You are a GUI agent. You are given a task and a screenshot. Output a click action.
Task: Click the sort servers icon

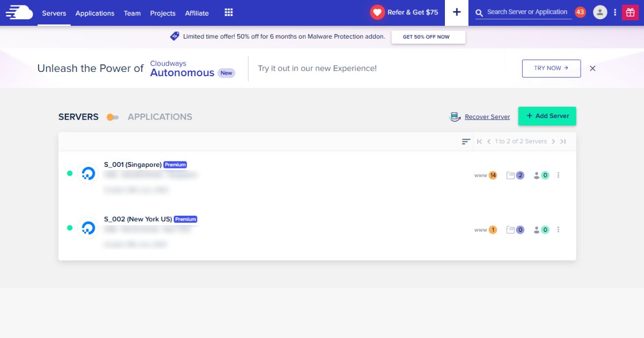(x=466, y=142)
